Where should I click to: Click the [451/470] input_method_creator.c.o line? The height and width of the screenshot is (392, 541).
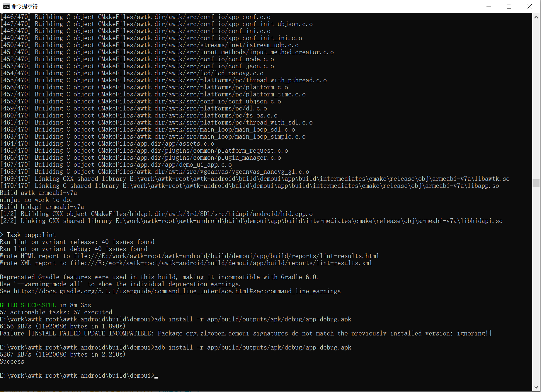point(167,52)
